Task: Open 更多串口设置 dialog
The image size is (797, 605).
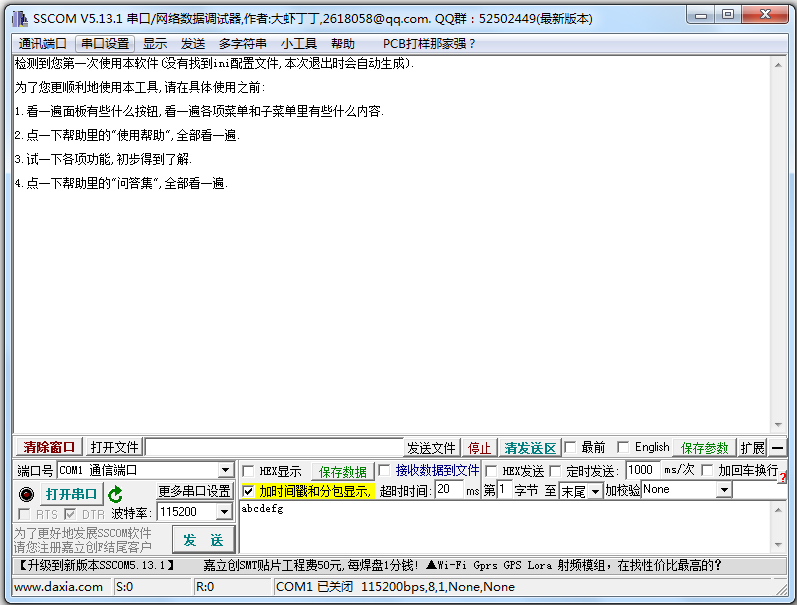Action: click(x=194, y=491)
